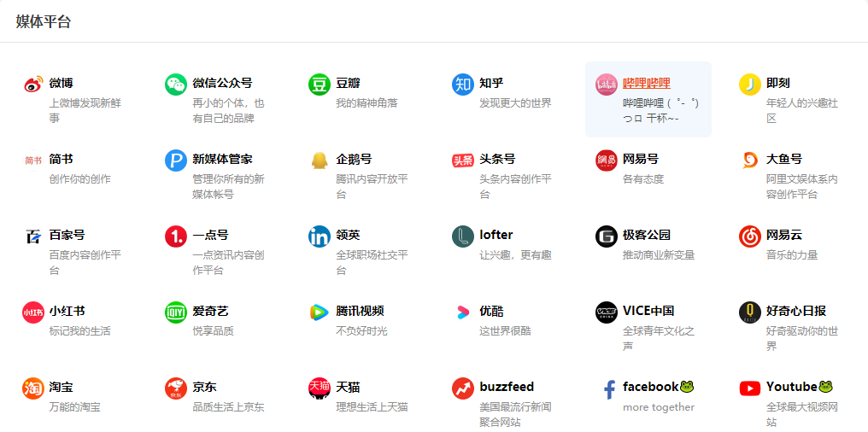Open the 网易云 title link
Image resolution: width=868 pixels, height=432 pixels.
pyautogui.click(x=784, y=235)
